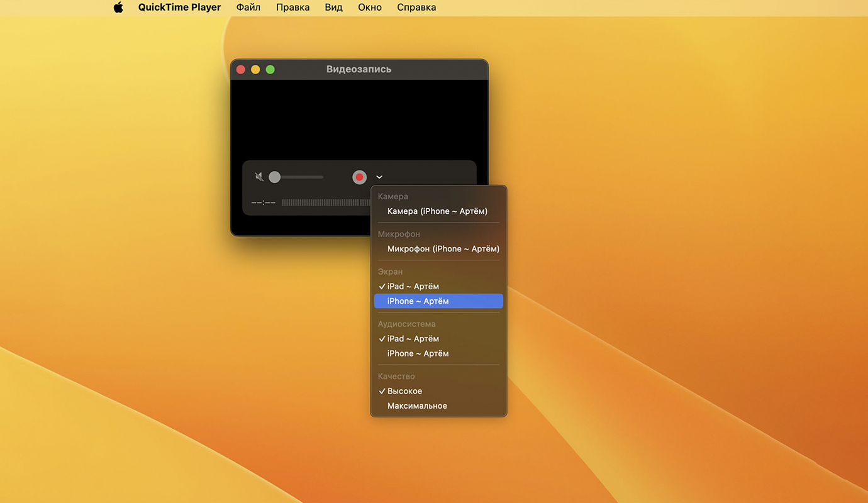Start recording with the red record button

pyautogui.click(x=359, y=177)
